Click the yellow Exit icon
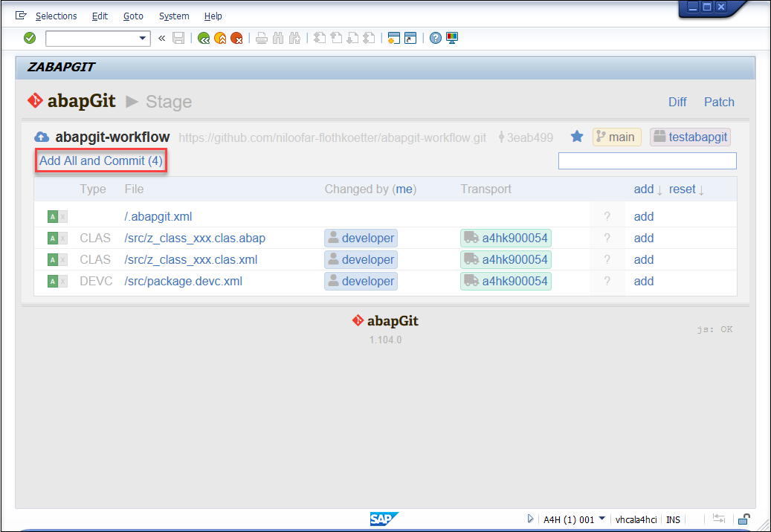 tap(220, 39)
